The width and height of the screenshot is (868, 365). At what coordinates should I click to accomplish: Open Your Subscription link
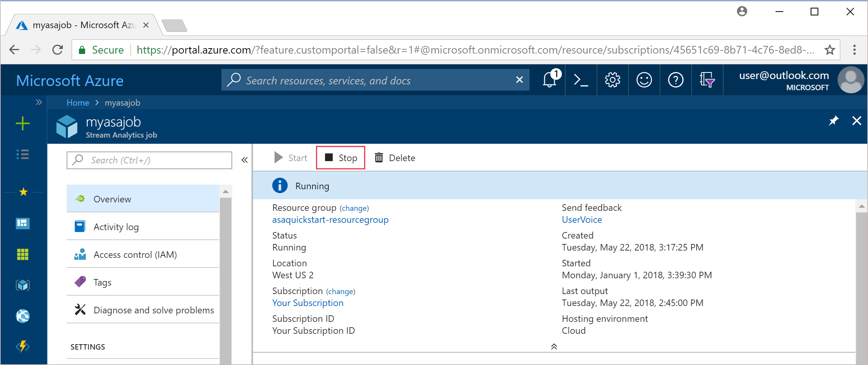pyautogui.click(x=308, y=303)
